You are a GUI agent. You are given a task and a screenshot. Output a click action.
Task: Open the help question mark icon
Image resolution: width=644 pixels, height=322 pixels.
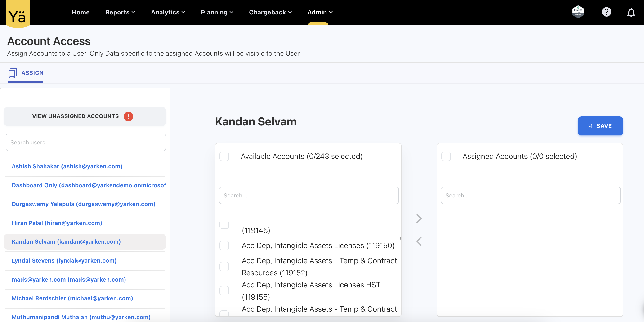pyautogui.click(x=606, y=12)
